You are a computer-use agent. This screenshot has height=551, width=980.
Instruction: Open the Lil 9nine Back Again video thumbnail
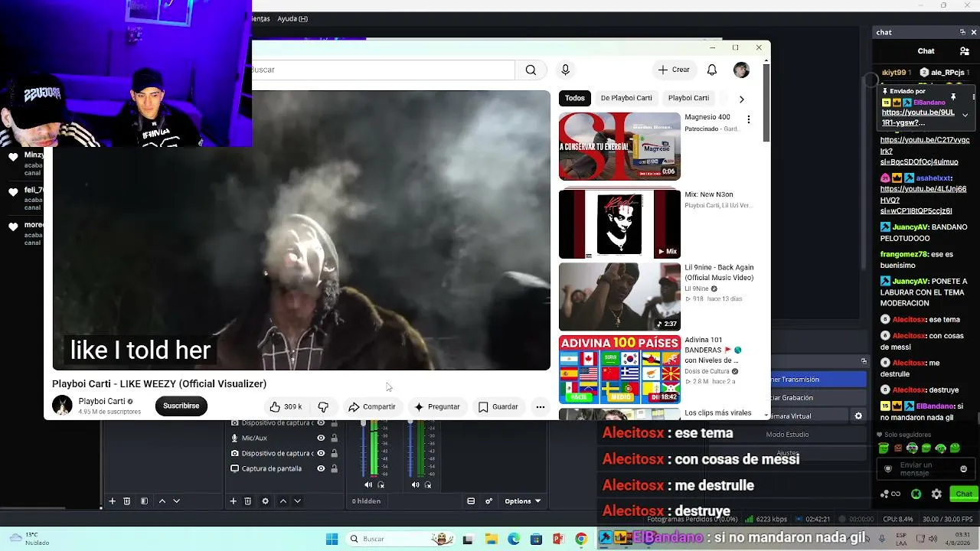[619, 297]
